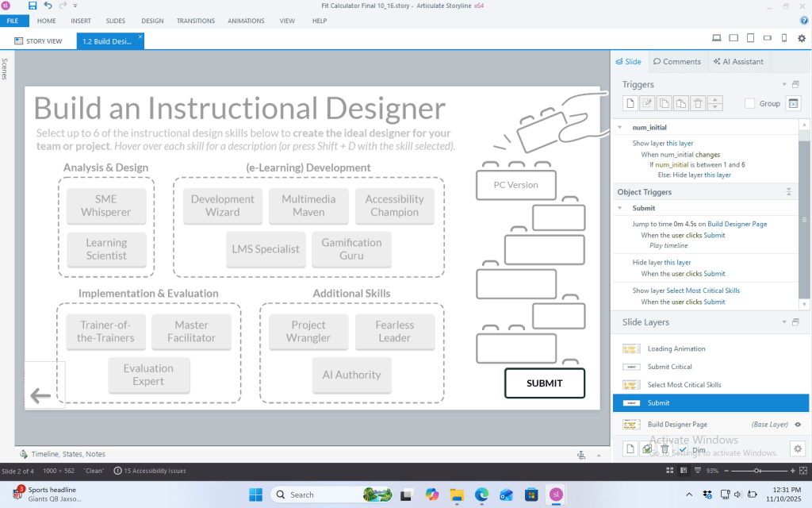
Task: Open player settings gear at top right
Action: click(802, 38)
